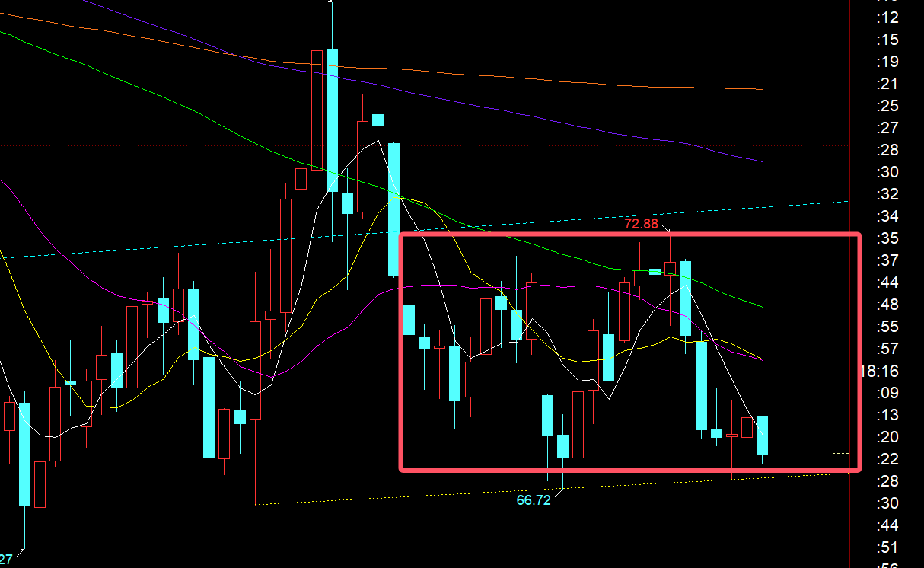Select the :57 entry in the tick list
The height and width of the screenshot is (568, 924).
tap(887, 349)
